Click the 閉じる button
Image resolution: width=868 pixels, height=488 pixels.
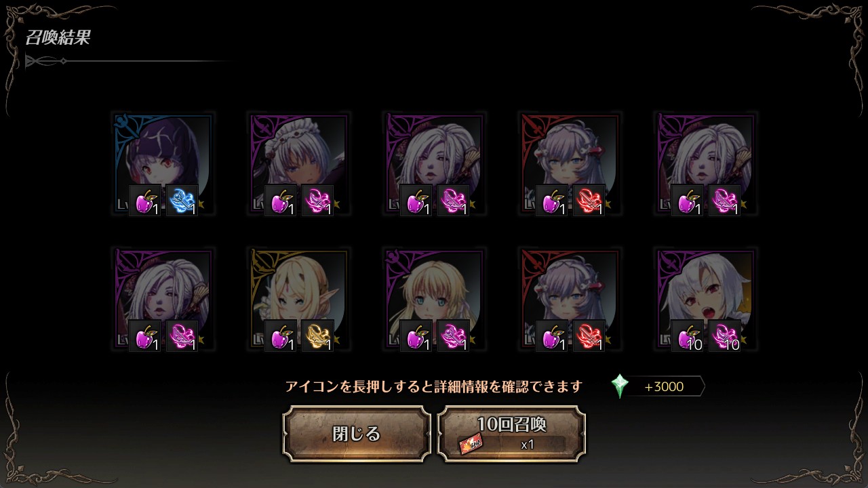coord(357,434)
